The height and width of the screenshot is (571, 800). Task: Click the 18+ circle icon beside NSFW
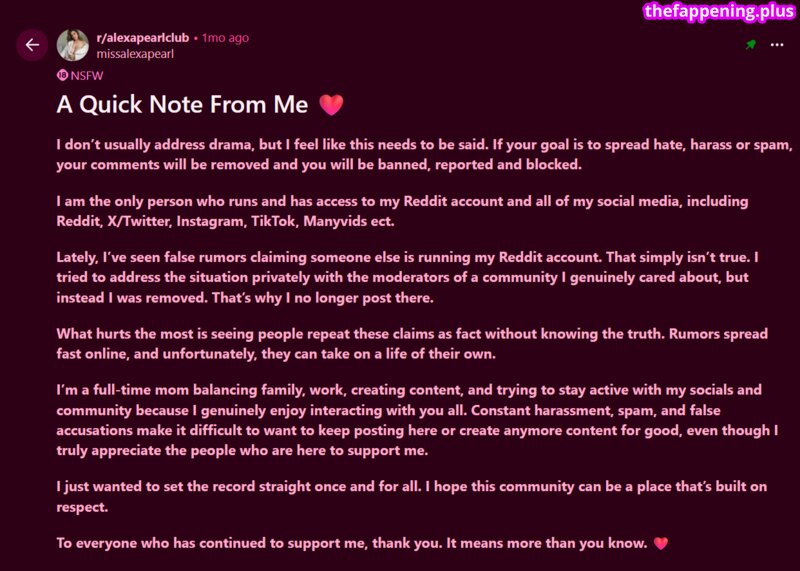(x=62, y=76)
